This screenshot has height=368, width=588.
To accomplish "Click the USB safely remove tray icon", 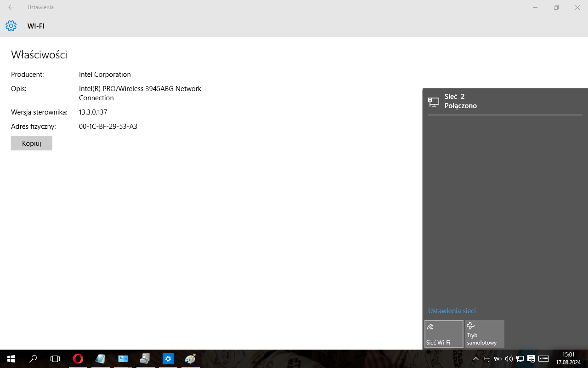I will [x=487, y=359].
